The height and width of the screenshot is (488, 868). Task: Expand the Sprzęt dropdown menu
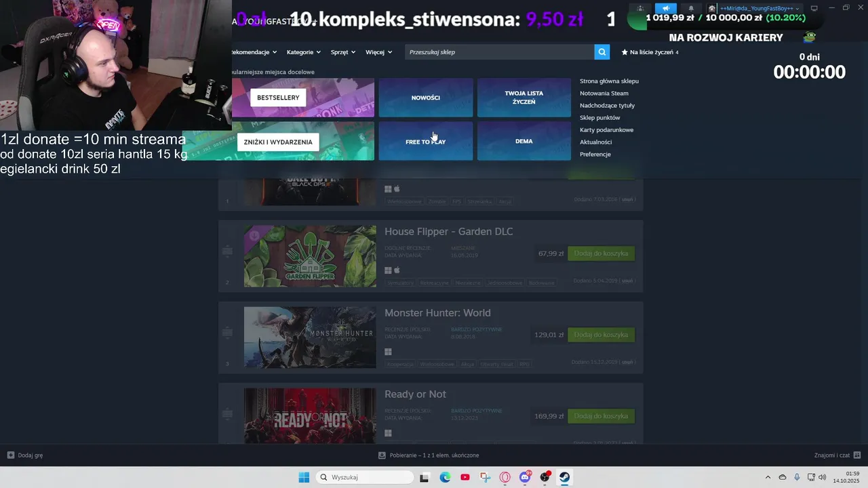342,52
